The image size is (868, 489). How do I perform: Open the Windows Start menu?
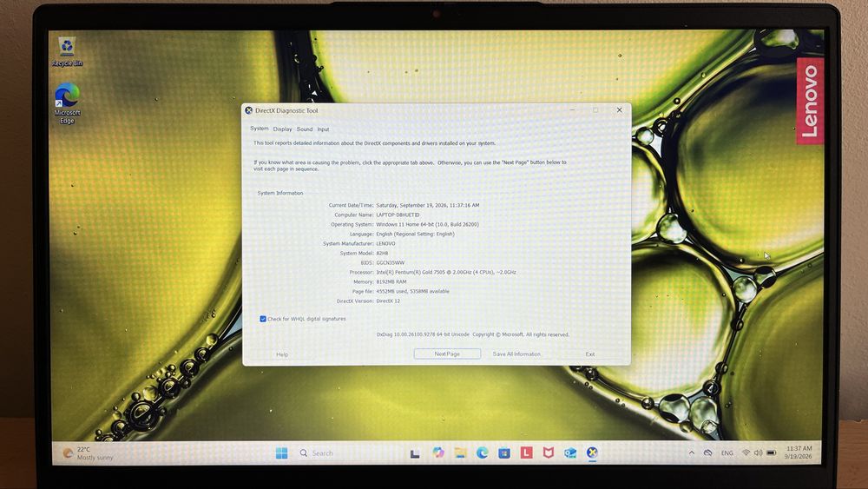click(x=282, y=453)
